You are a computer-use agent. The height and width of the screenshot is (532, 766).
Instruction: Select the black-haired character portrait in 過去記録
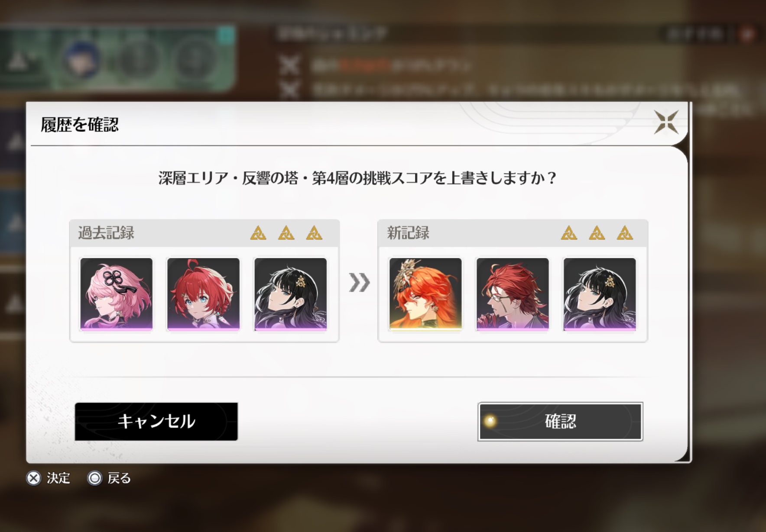[290, 294]
